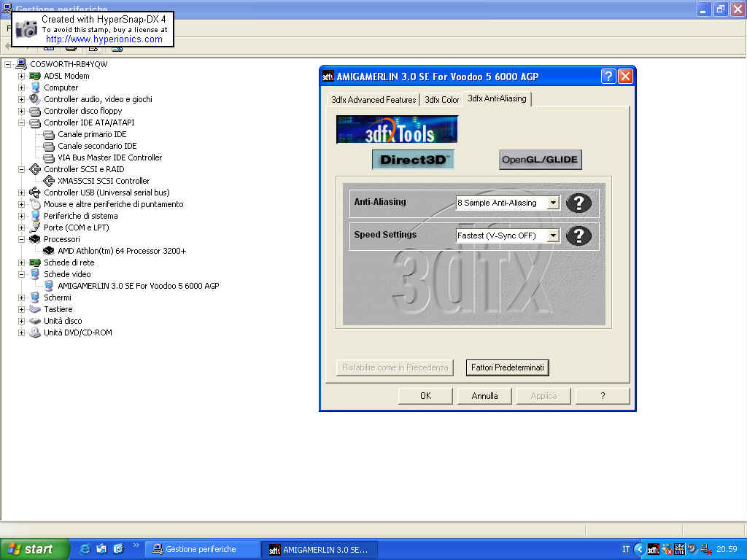Select the Direct3D mode button
Image resolution: width=747 pixels, height=560 pixels.
pos(413,160)
